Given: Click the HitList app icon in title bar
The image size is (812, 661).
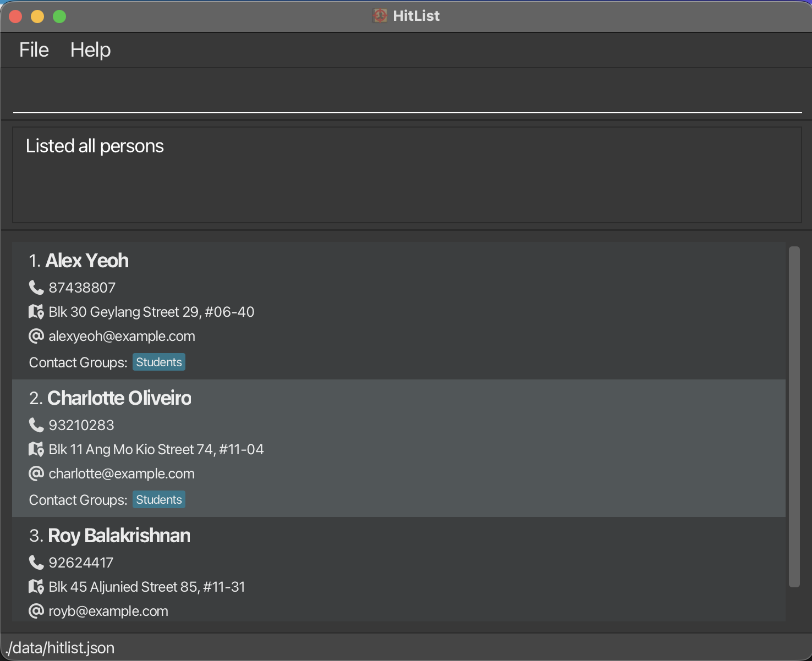Looking at the screenshot, I should pyautogui.click(x=380, y=16).
